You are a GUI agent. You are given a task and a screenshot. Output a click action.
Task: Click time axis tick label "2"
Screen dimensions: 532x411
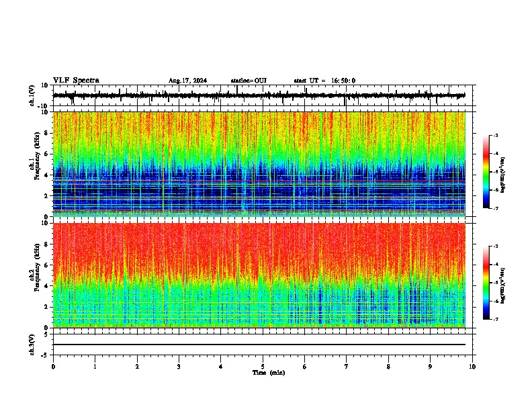[137, 367]
